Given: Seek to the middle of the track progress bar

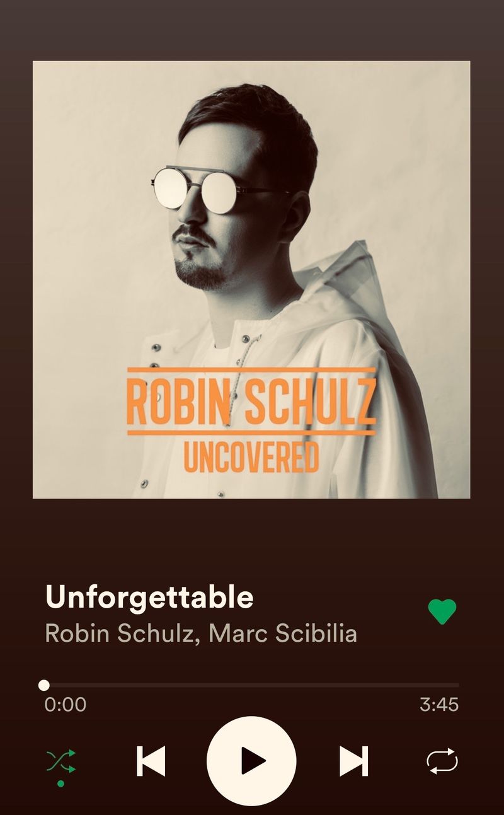Looking at the screenshot, I should pos(251,685).
